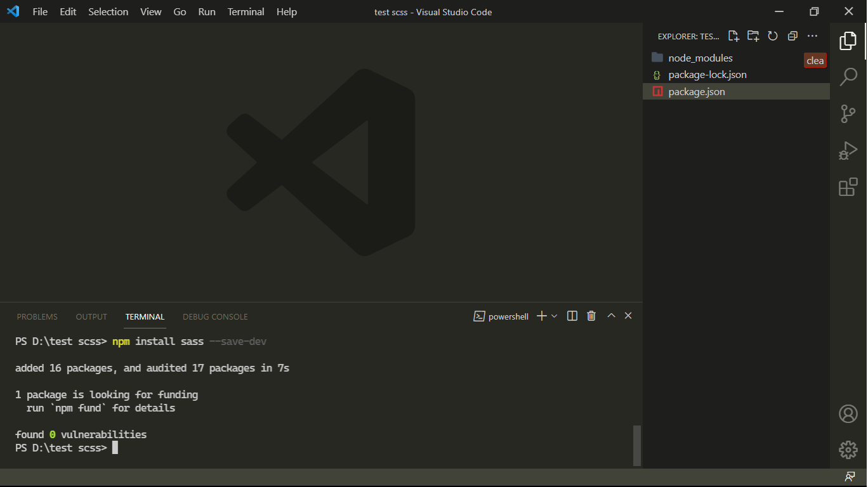868x487 pixels.
Task: Create a new terminal with plus icon
Action: [x=541, y=316]
